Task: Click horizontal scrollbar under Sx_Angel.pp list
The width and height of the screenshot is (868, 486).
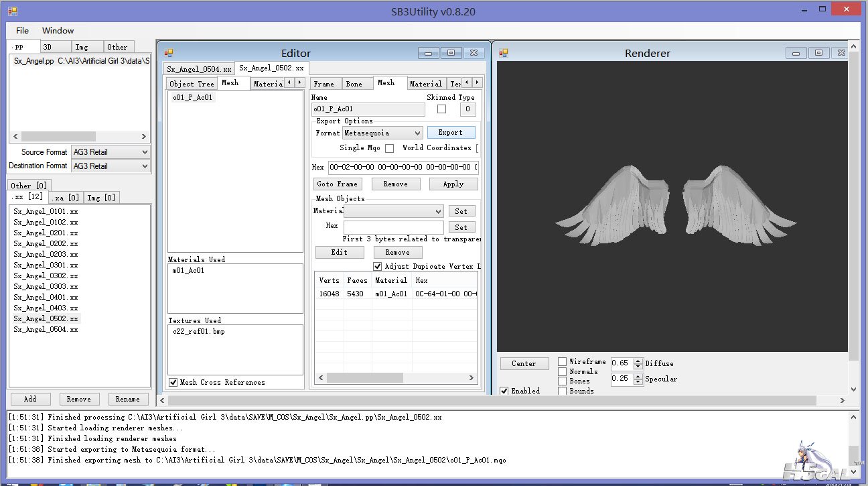Action: click(80, 136)
